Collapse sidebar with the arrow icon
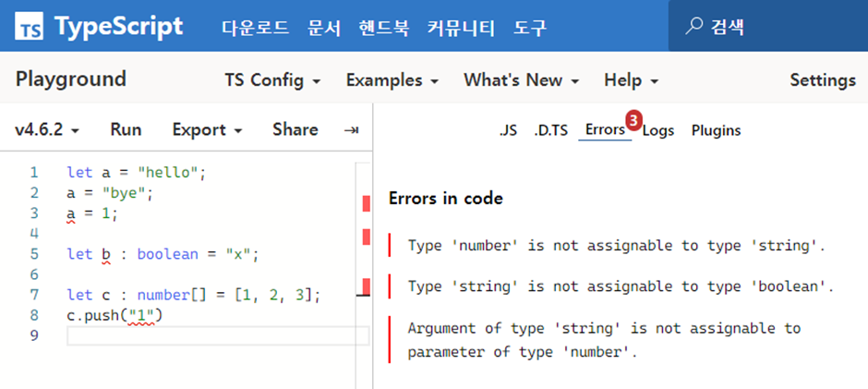This screenshot has height=389, width=868. pos(350,130)
